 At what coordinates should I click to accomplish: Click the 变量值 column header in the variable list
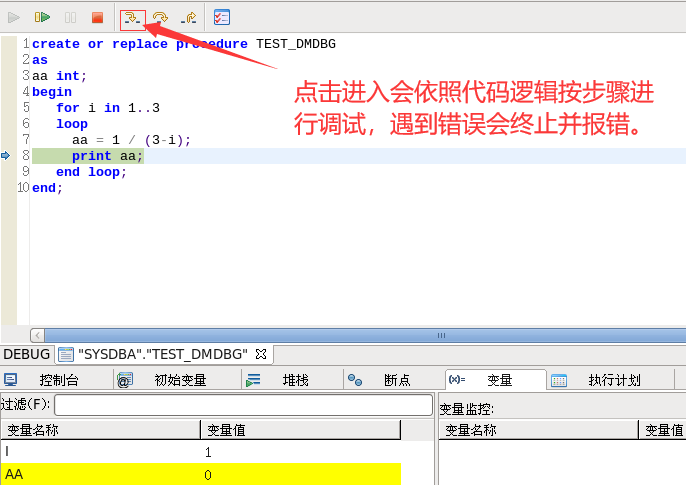(301, 430)
